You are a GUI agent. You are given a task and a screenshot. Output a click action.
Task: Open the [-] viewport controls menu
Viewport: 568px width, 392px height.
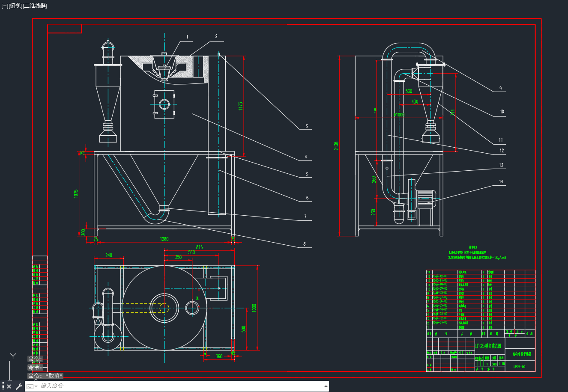pos(5,6)
